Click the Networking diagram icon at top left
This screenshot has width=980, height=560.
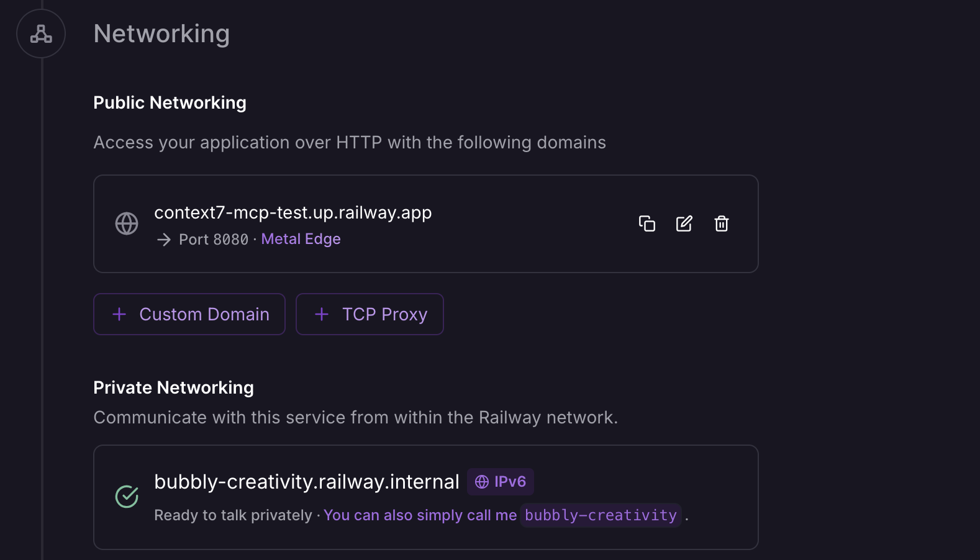(40, 34)
